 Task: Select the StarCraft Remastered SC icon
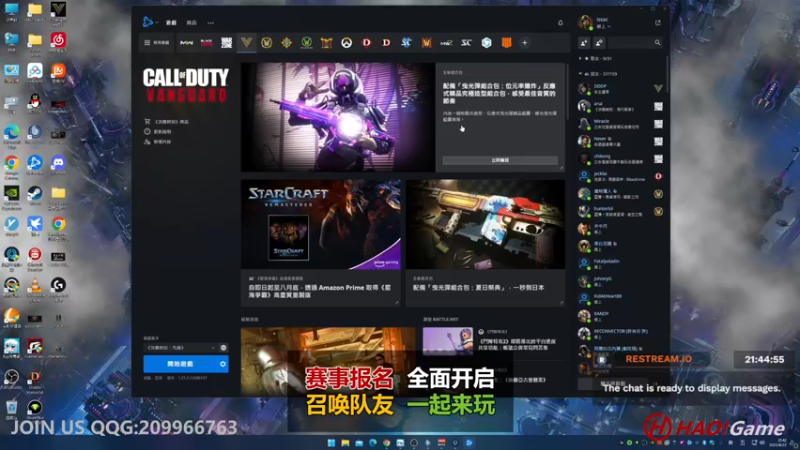click(x=466, y=43)
